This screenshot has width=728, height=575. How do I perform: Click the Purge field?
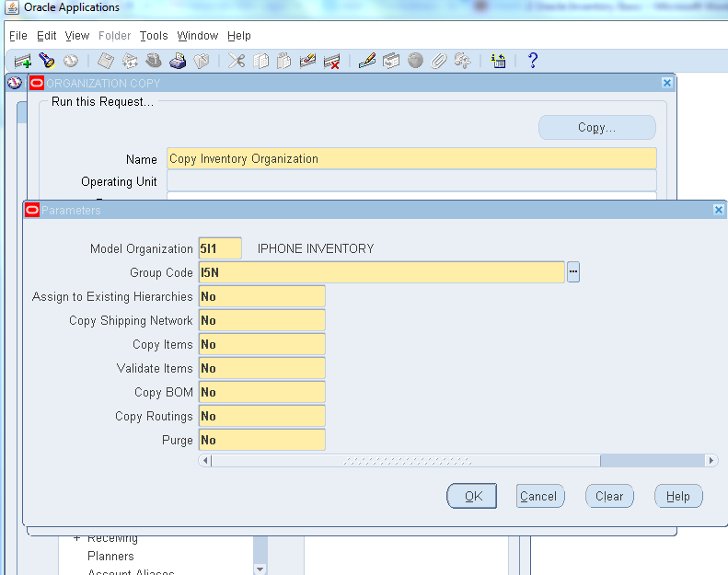pyautogui.click(x=262, y=440)
